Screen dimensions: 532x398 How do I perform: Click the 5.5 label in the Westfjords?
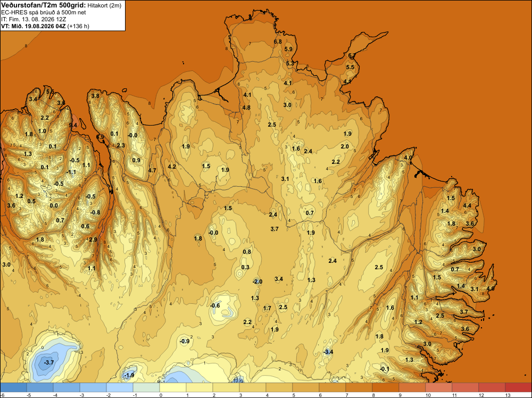click(50, 92)
